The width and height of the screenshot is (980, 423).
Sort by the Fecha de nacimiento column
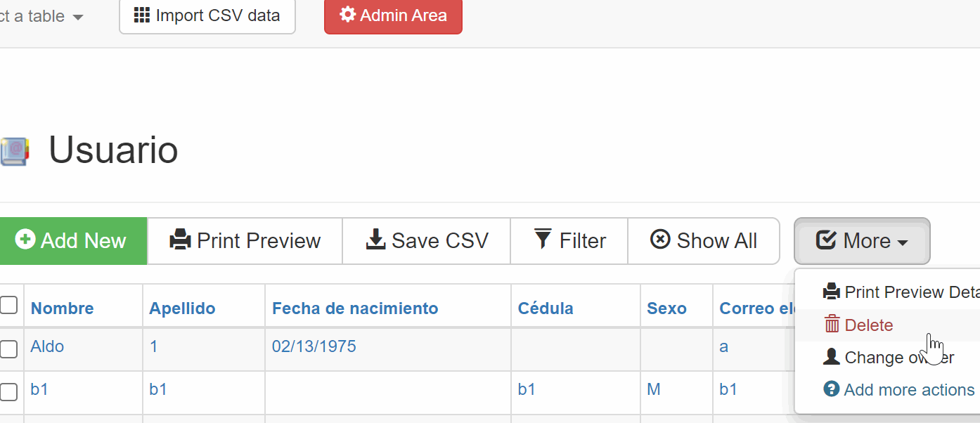[355, 308]
